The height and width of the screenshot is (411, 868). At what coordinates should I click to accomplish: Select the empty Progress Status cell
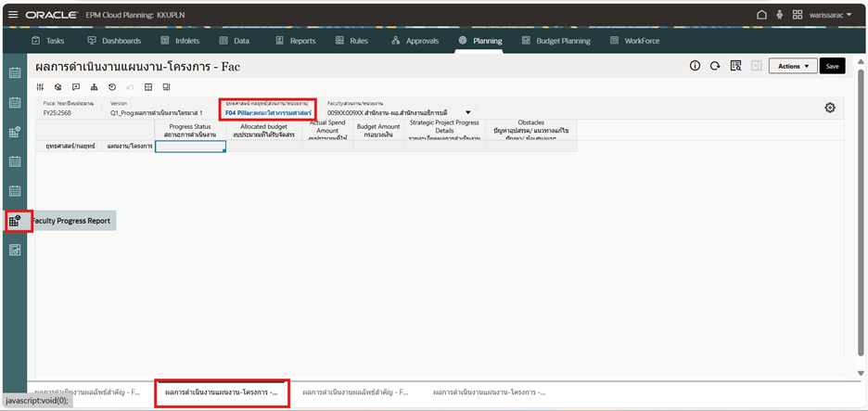tap(190, 147)
